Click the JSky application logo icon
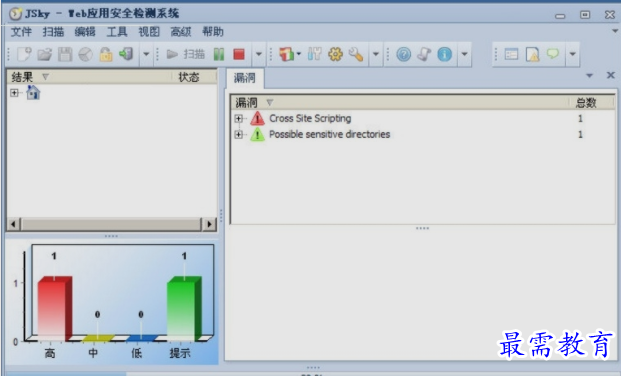 [x=15, y=14]
